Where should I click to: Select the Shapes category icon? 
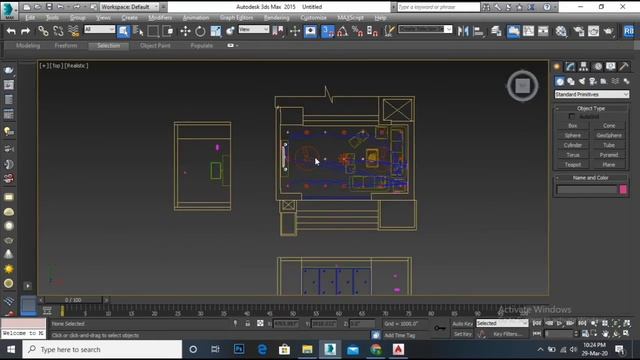[x=571, y=82]
